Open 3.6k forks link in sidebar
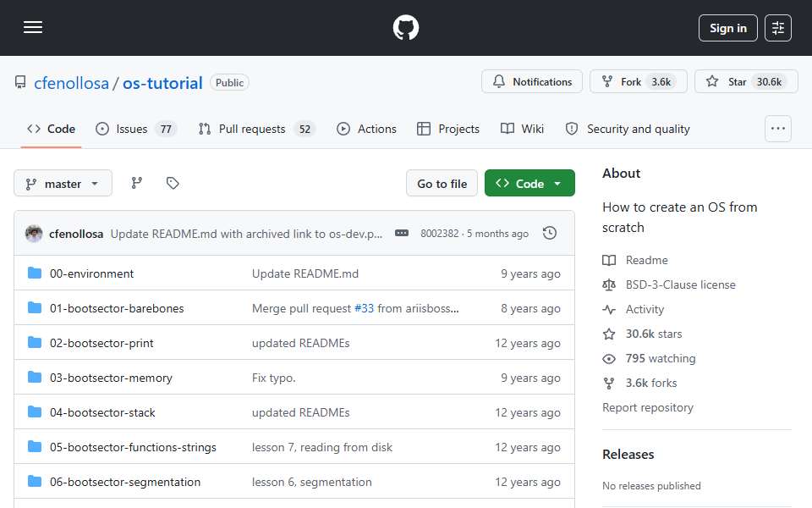This screenshot has width=812, height=508. pos(639,383)
